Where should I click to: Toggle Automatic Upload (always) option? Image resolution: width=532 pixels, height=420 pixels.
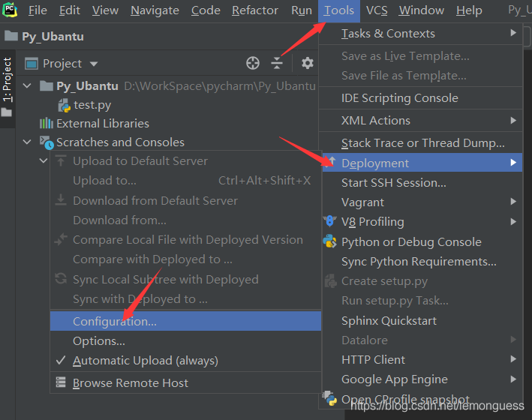[x=145, y=361]
